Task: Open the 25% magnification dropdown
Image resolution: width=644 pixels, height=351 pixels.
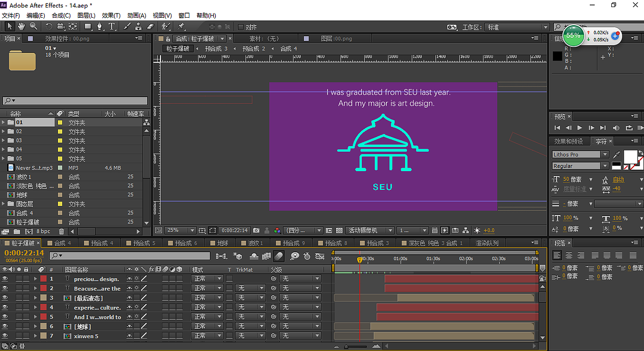Action: [x=180, y=230]
